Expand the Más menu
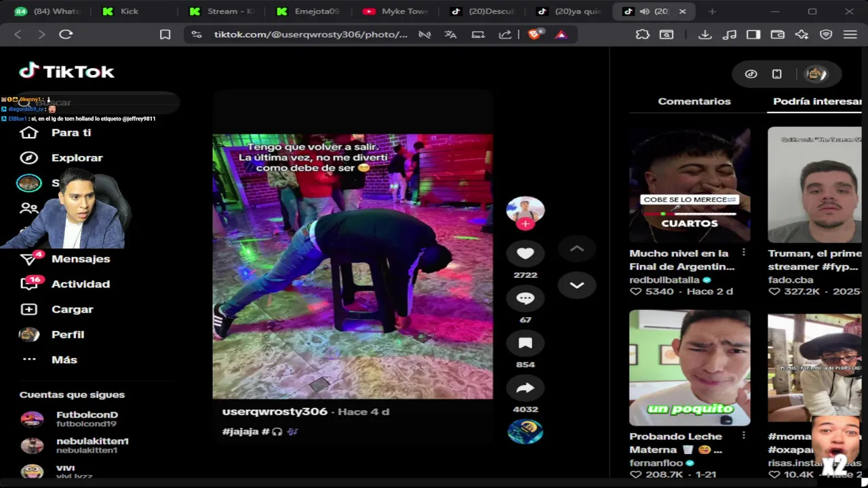The height and width of the screenshot is (488, 868). coord(64,360)
